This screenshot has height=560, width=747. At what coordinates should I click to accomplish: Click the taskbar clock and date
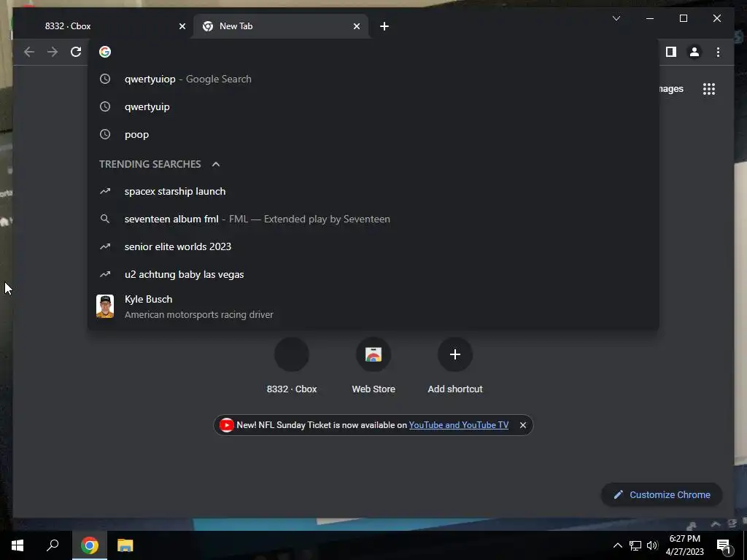[x=684, y=545]
